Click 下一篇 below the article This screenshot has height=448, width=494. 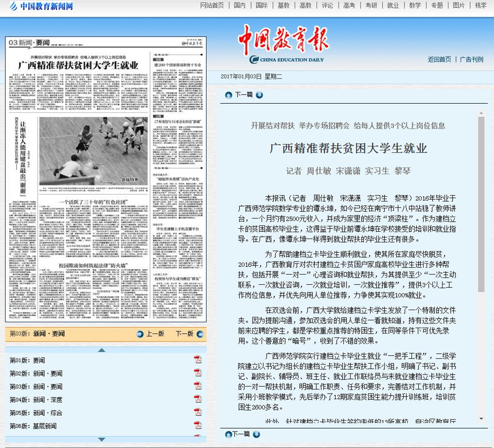tap(241, 434)
